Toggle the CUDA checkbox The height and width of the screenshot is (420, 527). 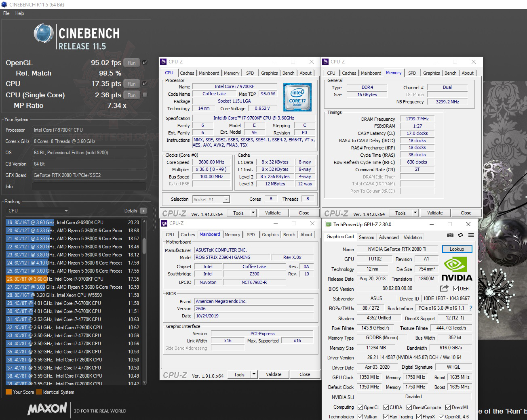pos(386,407)
